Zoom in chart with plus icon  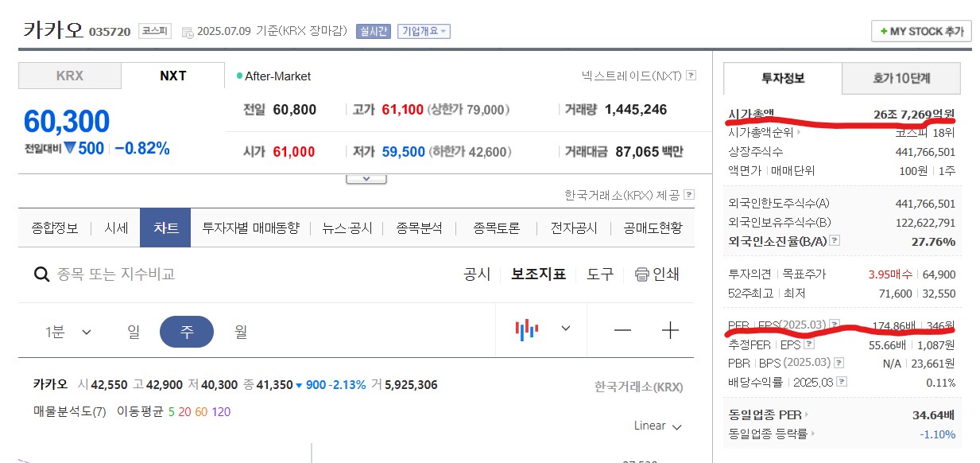coord(671,330)
